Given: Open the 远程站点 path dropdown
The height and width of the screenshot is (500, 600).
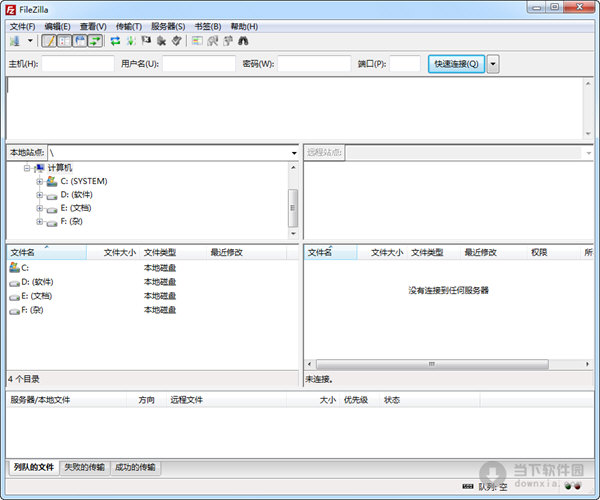Looking at the screenshot, I should pos(589,153).
